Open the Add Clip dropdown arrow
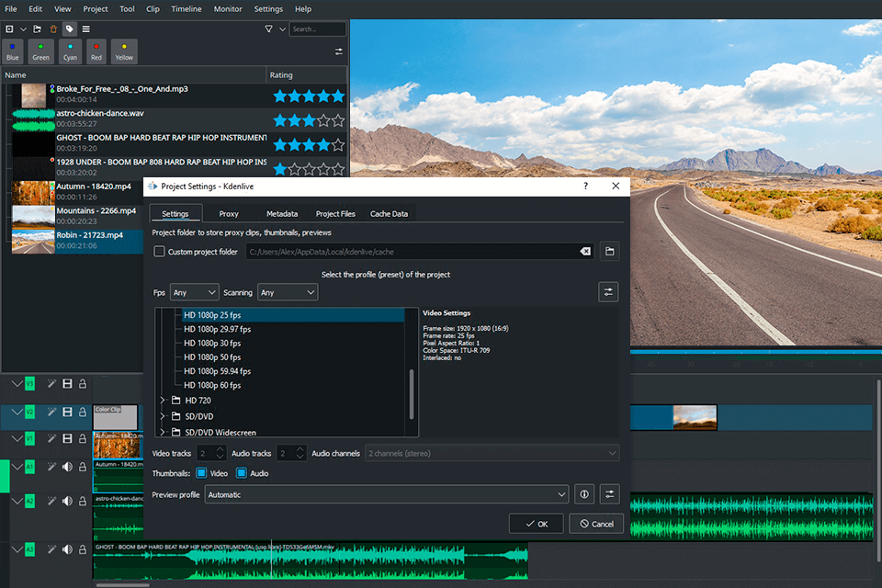Viewport: 882px width, 588px height. click(23, 29)
